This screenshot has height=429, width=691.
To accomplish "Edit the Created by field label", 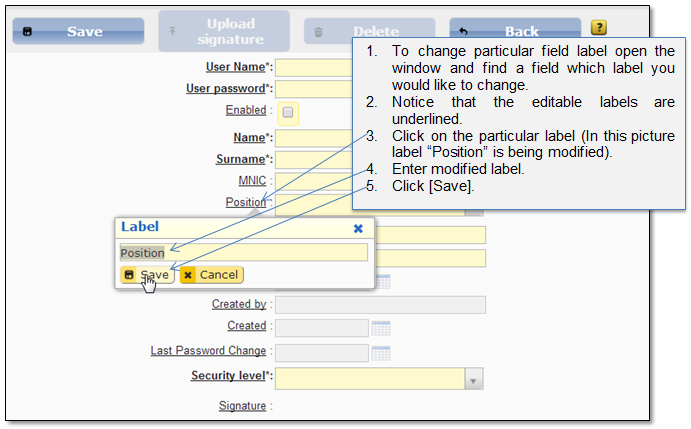I will tap(238, 304).
